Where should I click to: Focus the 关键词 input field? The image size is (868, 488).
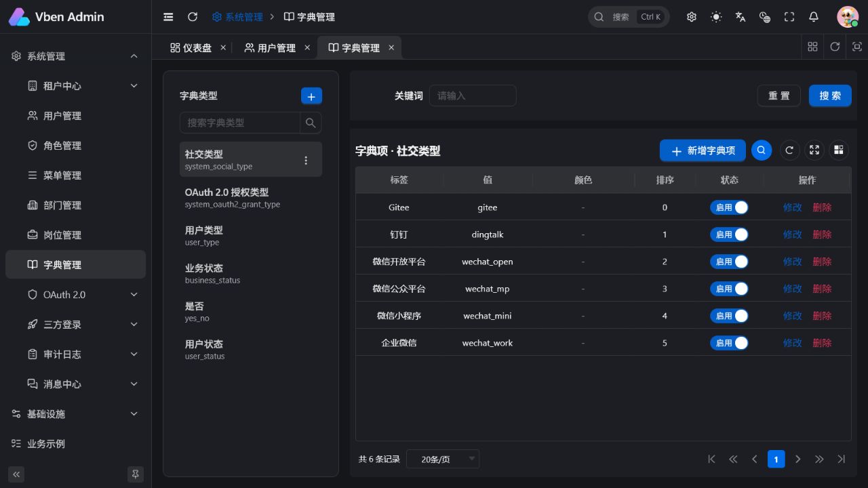point(473,96)
